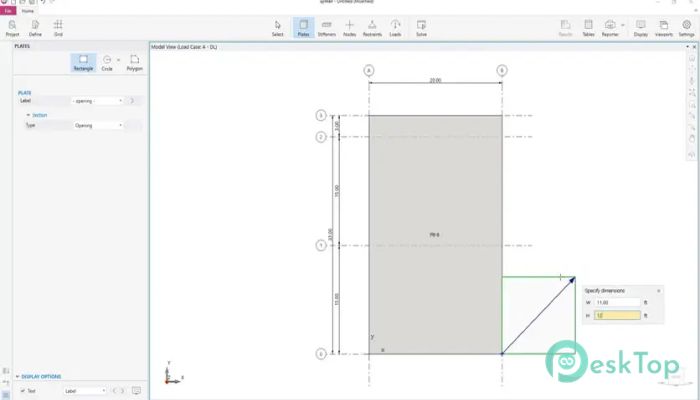Pick the Circle plate shape

pyautogui.click(x=107, y=62)
